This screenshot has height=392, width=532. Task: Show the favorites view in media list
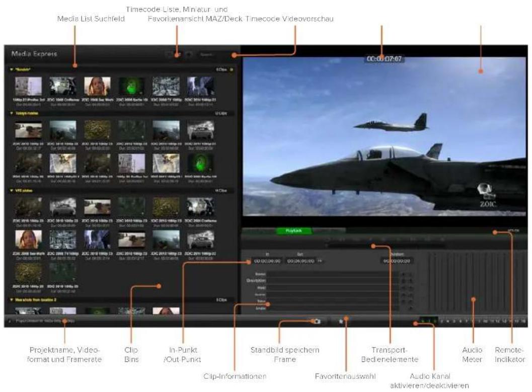[x=189, y=54]
